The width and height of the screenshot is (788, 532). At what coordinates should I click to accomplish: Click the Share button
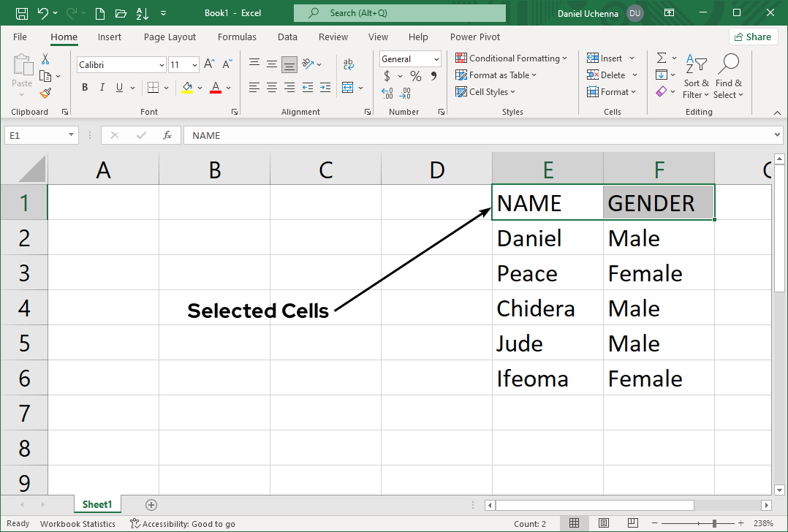752,37
